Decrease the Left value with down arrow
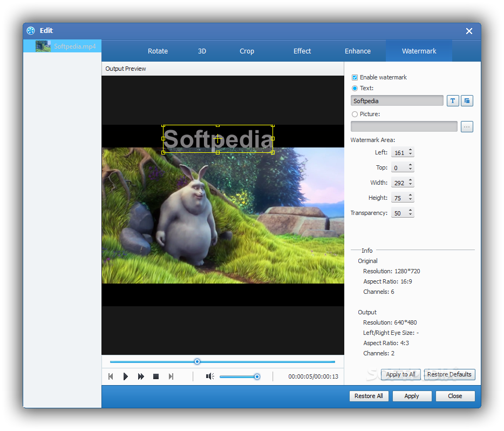504x431 pixels. [411, 154]
